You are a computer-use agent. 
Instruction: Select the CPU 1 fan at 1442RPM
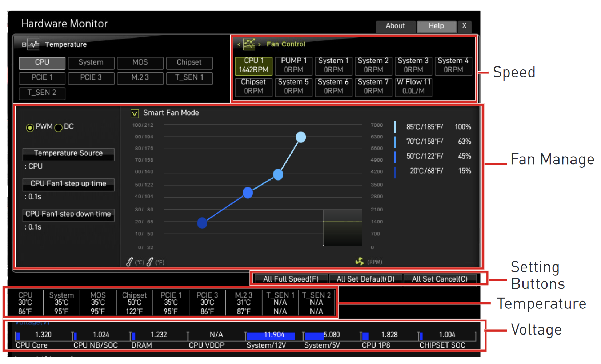[x=253, y=66]
